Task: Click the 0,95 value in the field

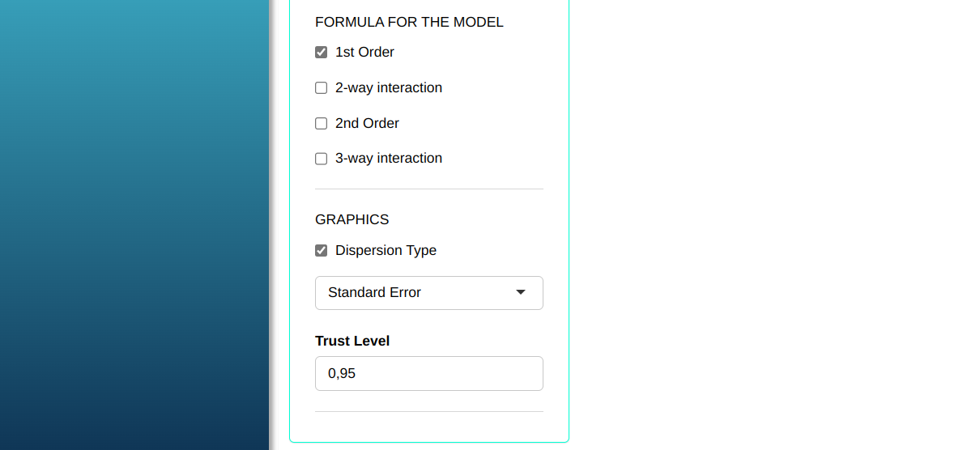Action: [x=342, y=374]
